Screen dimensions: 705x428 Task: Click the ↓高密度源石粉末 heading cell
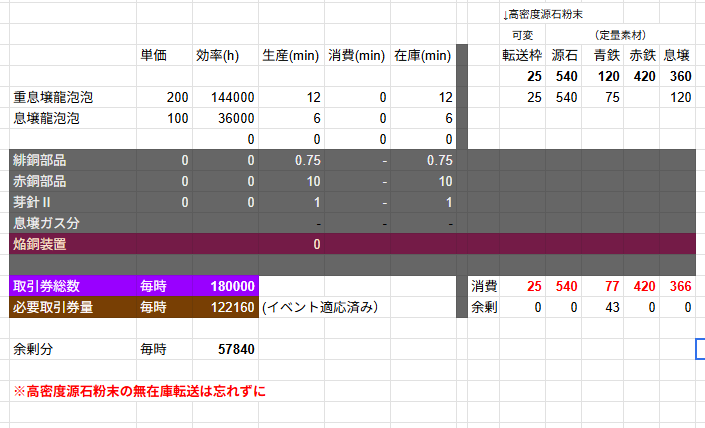point(543,14)
